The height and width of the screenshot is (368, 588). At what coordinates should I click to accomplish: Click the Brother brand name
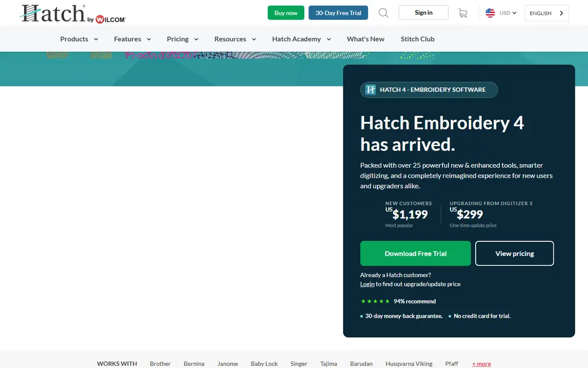click(160, 364)
